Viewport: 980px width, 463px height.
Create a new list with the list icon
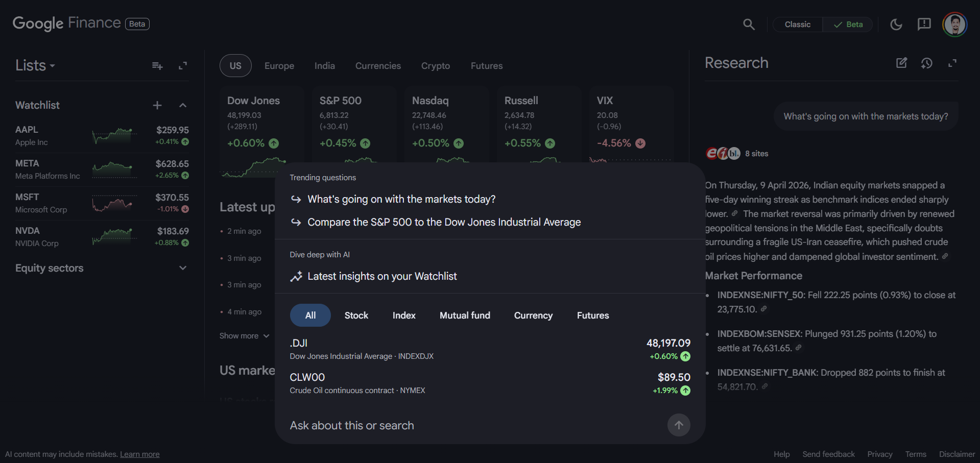click(x=157, y=65)
